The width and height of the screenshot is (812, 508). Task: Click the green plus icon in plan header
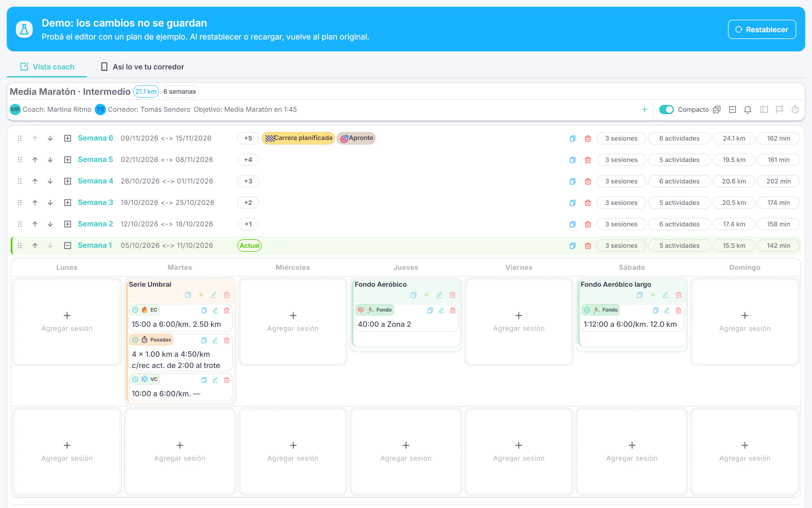tap(644, 110)
